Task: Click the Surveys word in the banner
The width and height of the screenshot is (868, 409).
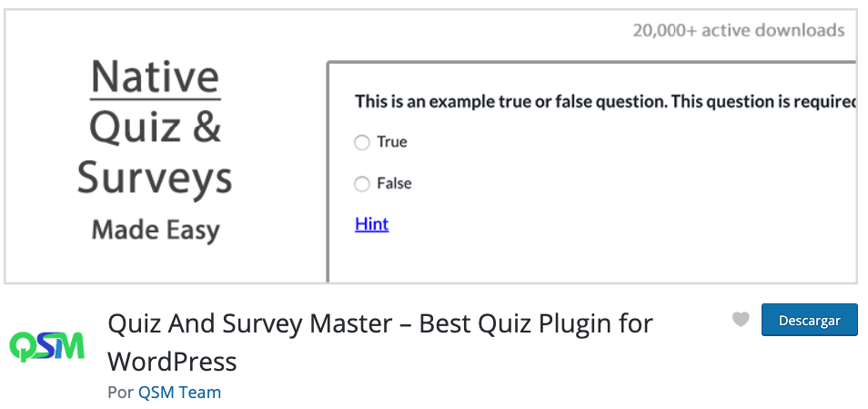Action: (155, 178)
